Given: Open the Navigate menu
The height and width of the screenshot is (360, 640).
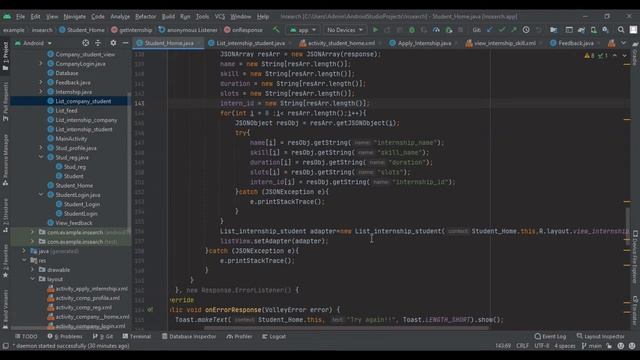Looking at the screenshot, I should point(75,17).
